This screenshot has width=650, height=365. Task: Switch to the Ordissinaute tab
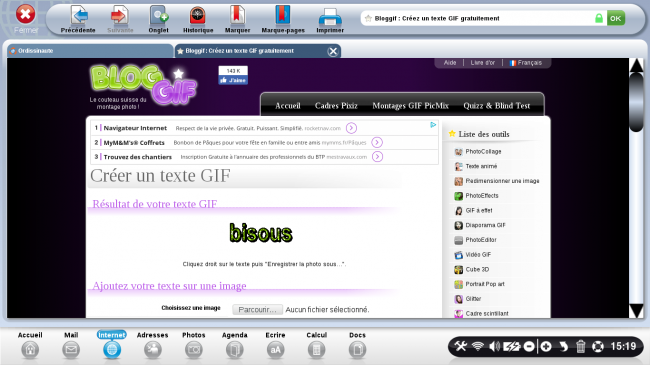point(90,51)
